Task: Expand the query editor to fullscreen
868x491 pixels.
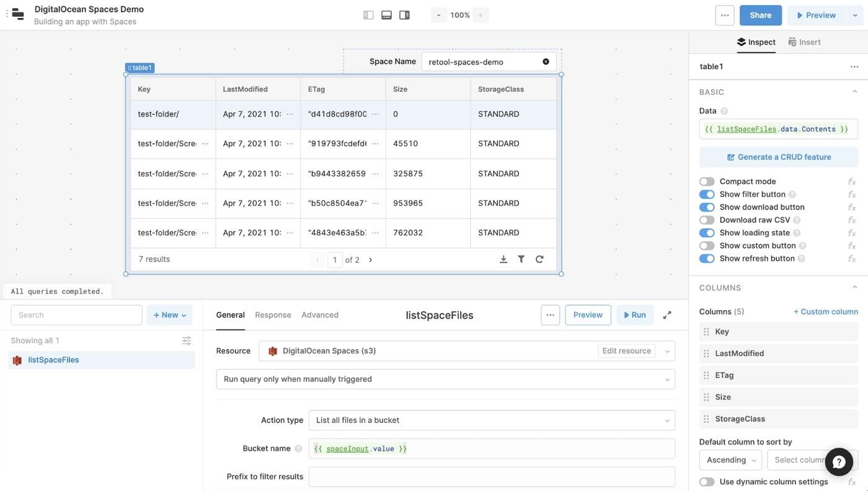Action: click(x=667, y=315)
